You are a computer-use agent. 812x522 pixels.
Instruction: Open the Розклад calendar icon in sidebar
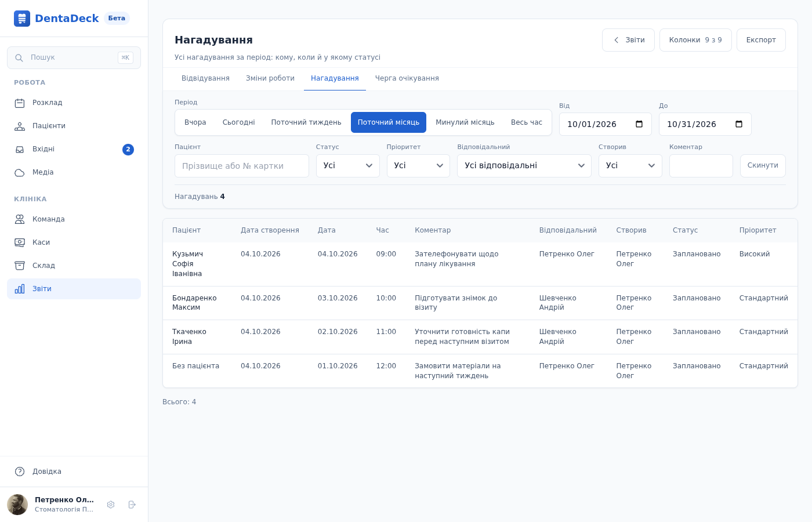[x=20, y=103]
